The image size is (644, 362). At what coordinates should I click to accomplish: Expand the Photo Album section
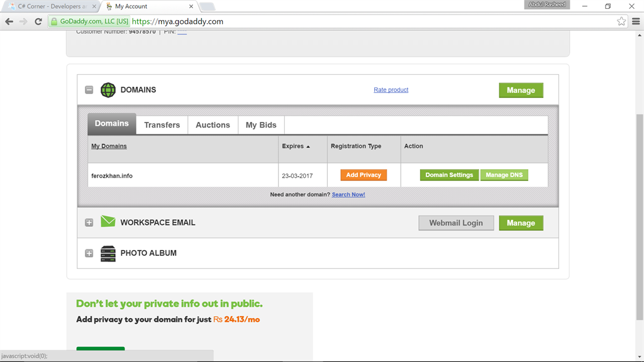coord(89,253)
